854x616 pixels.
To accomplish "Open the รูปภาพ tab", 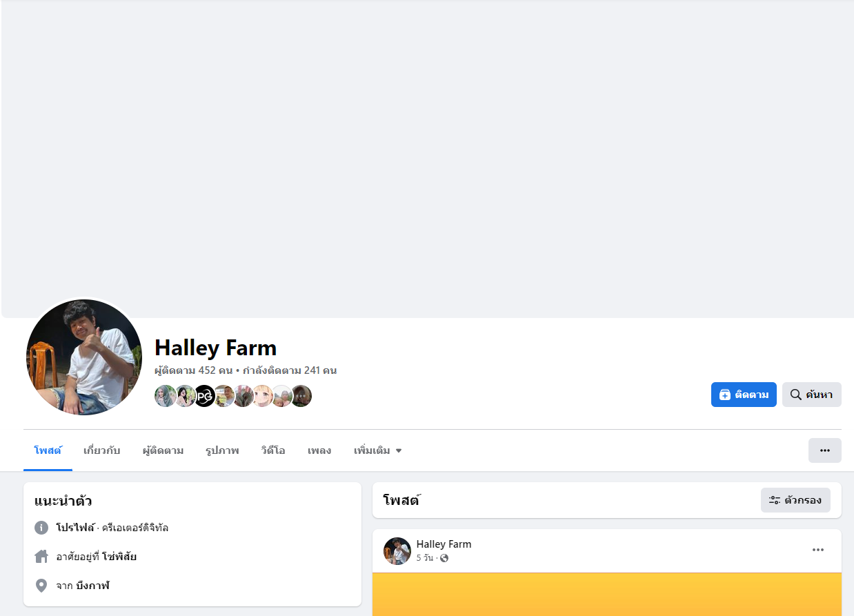I will pos(222,450).
